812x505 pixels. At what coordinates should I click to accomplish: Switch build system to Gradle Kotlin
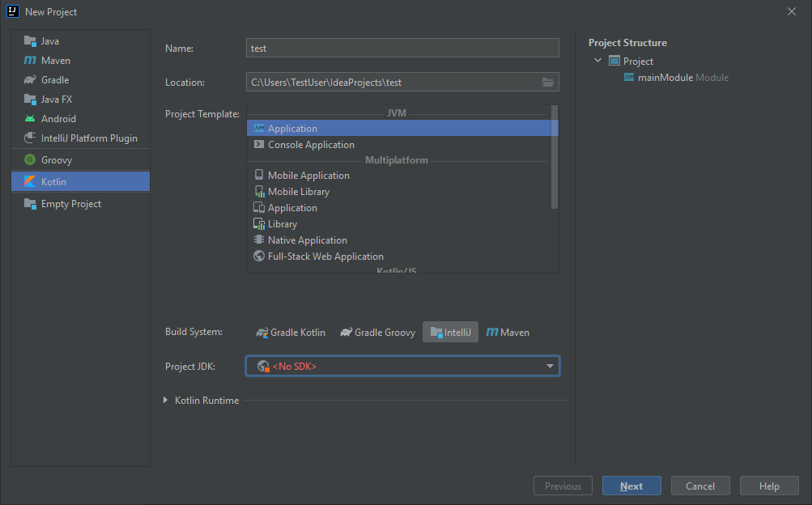[x=291, y=333]
